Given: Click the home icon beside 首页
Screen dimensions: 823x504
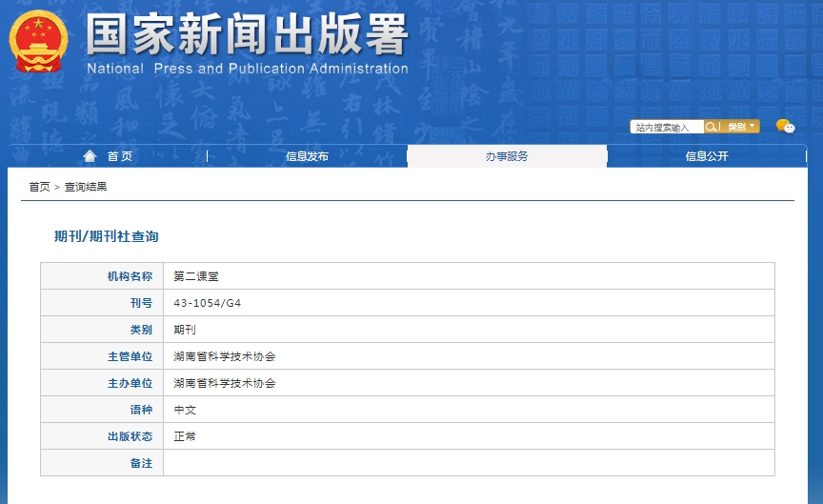Looking at the screenshot, I should click(x=90, y=156).
